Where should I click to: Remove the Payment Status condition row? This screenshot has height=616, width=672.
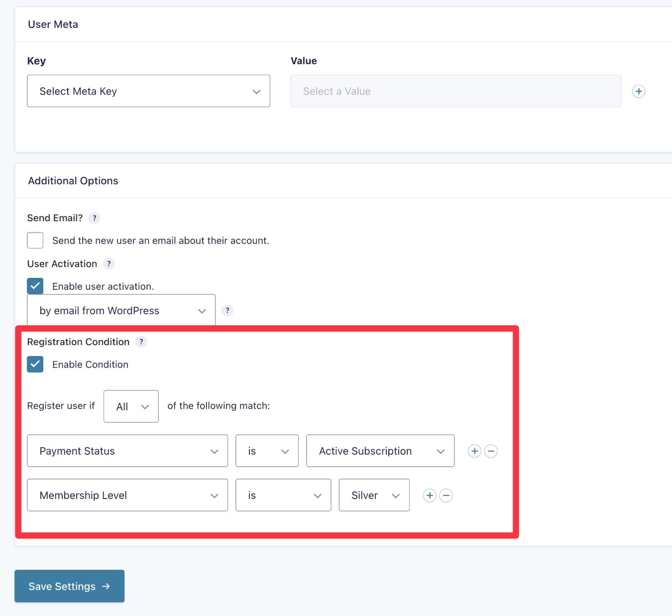pos(491,451)
